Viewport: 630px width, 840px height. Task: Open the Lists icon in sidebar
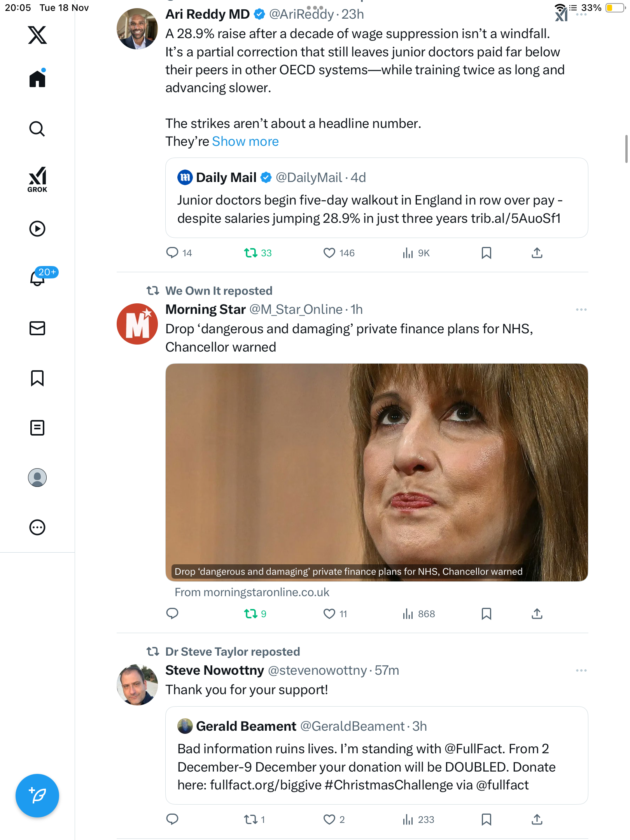point(37,428)
